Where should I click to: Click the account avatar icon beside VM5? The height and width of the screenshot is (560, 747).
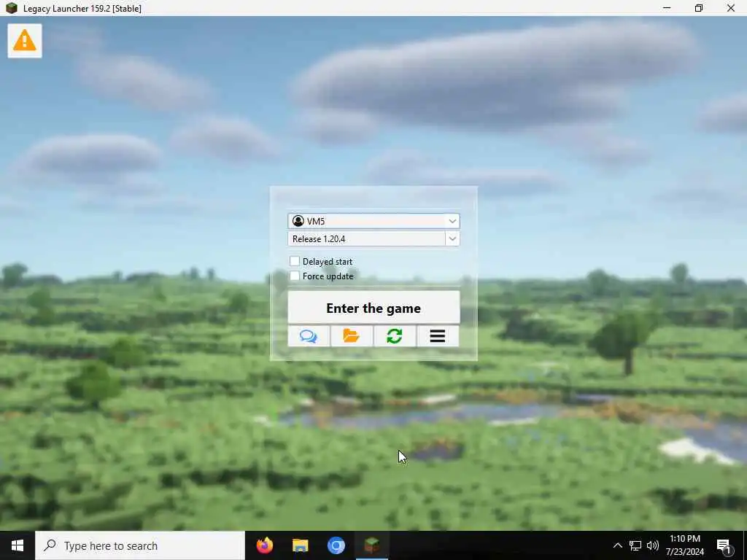[x=298, y=221]
